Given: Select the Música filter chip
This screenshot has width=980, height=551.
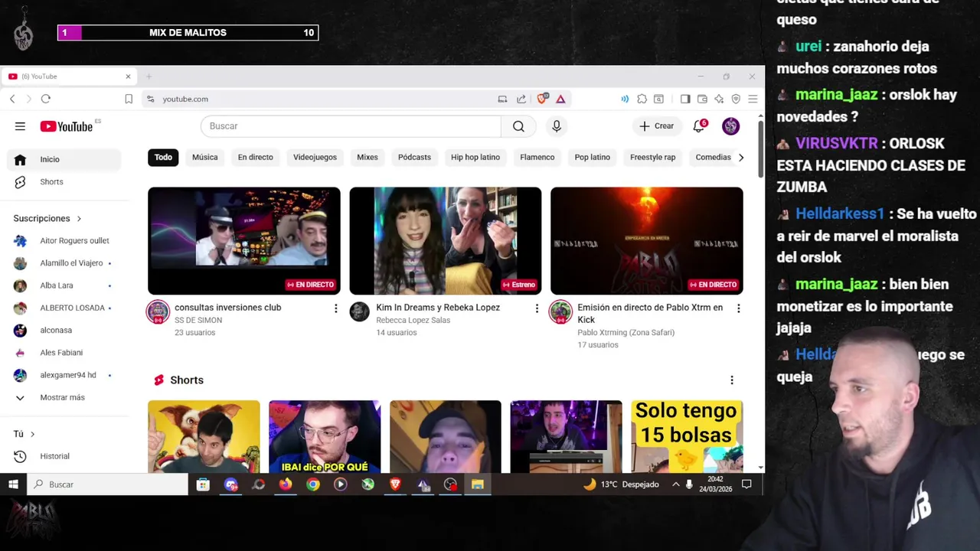Looking at the screenshot, I should click(x=205, y=157).
